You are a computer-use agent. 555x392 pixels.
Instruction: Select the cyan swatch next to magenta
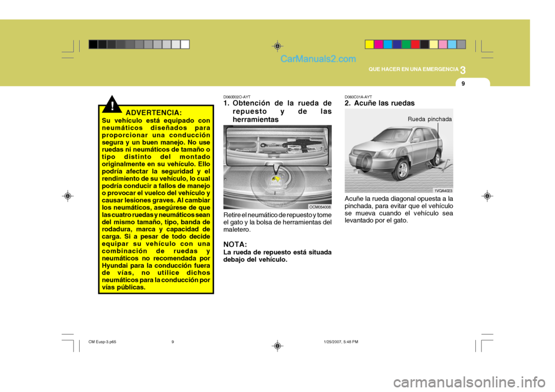[387, 45]
